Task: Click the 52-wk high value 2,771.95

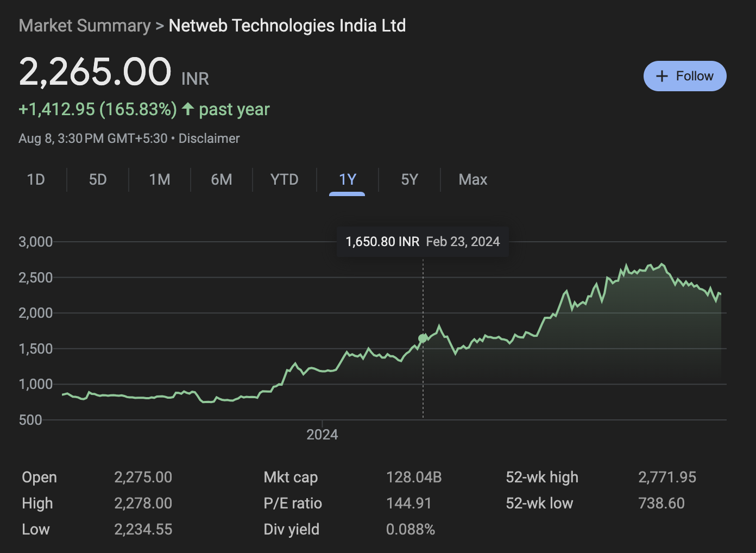Action: pos(667,477)
